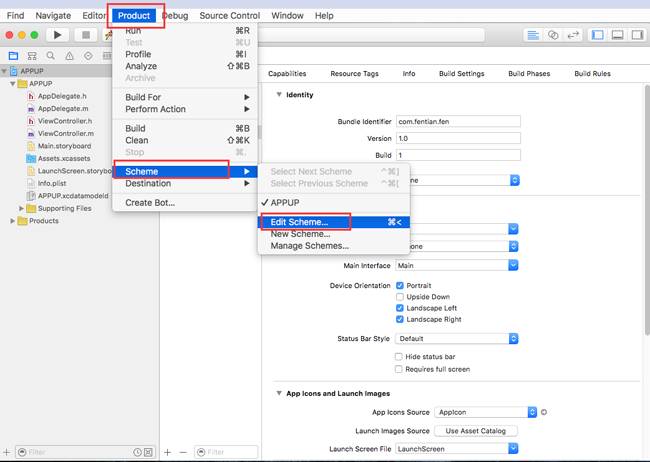
Task: Open the Find navigator magnifier icon
Action: pos(51,56)
